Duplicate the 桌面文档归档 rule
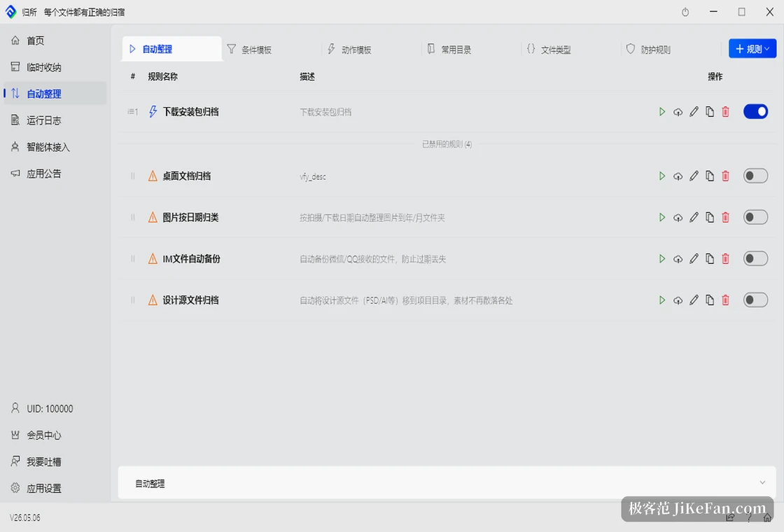 click(710, 176)
